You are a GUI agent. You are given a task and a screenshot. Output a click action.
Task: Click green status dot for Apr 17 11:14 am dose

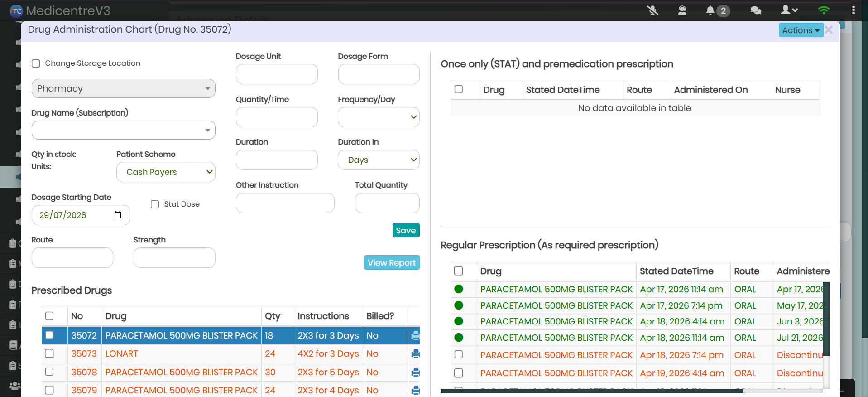pos(459,289)
